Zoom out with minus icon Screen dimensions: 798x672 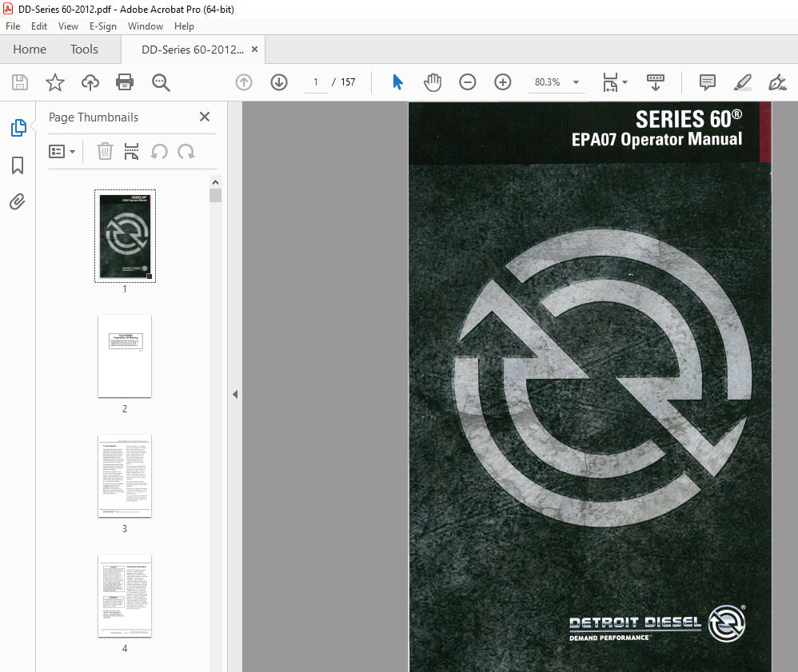(x=467, y=82)
